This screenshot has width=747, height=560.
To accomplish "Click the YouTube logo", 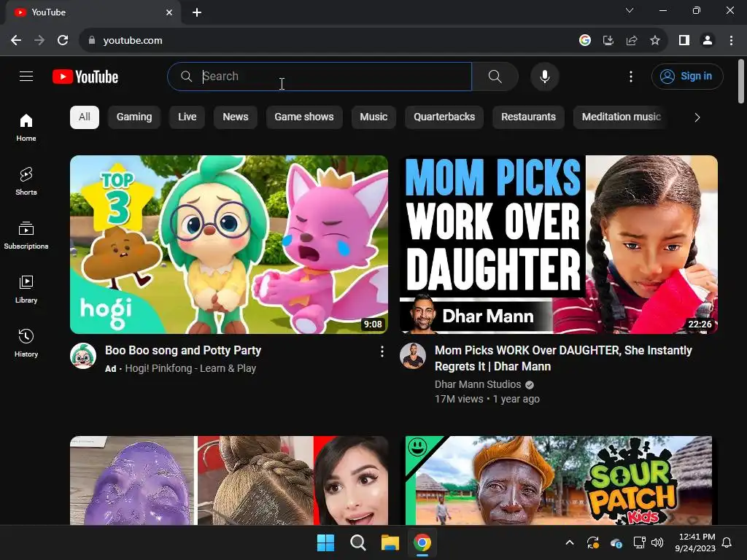I will [x=85, y=77].
